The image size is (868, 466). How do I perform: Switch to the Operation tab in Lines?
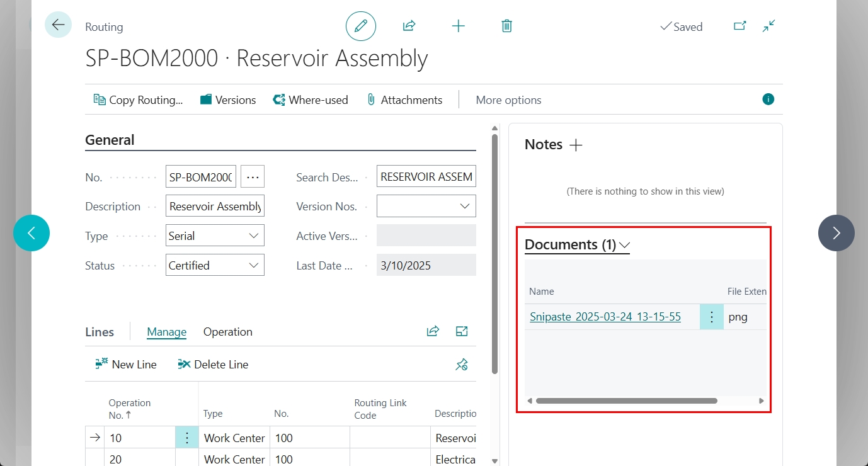(227, 332)
